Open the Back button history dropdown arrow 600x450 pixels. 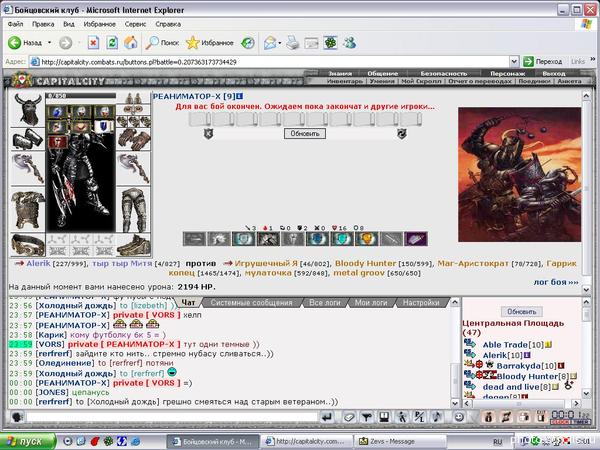point(49,42)
